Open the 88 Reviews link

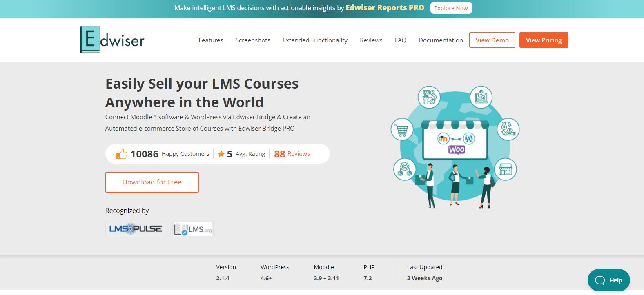(292, 154)
